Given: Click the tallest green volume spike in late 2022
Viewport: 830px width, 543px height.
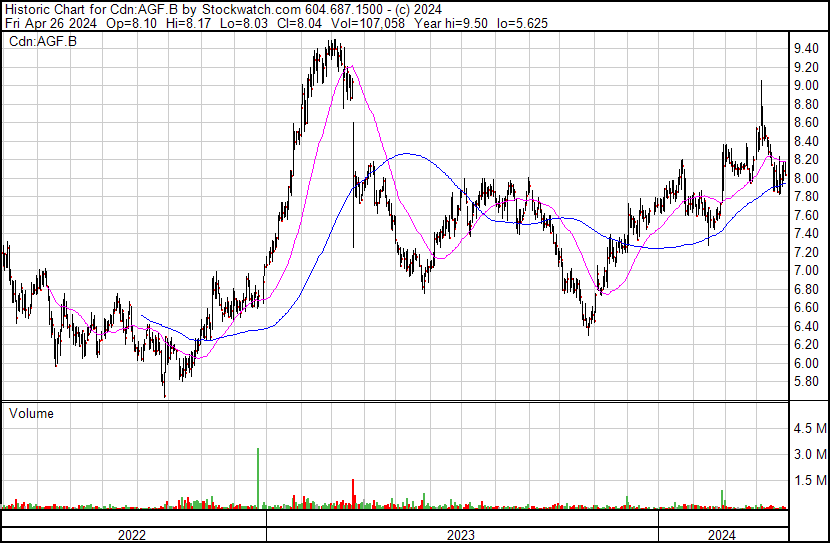Looking at the screenshot, I should click(x=258, y=478).
